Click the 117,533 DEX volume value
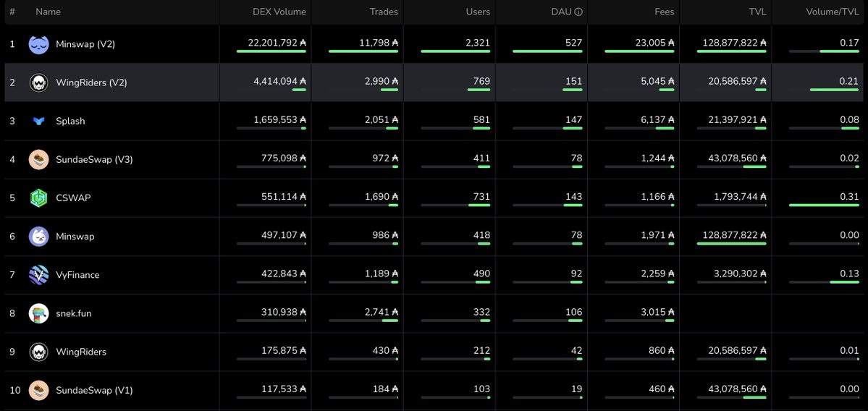Viewport: 868px width, 411px height. click(x=284, y=389)
